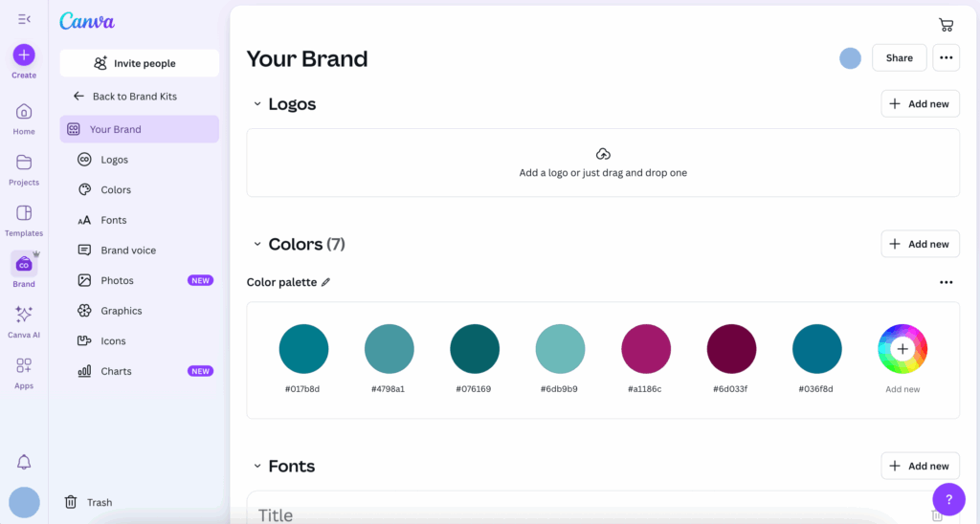Collapse the sidebar menu icon at top left
This screenshot has width=980, height=524.
pos(24,19)
